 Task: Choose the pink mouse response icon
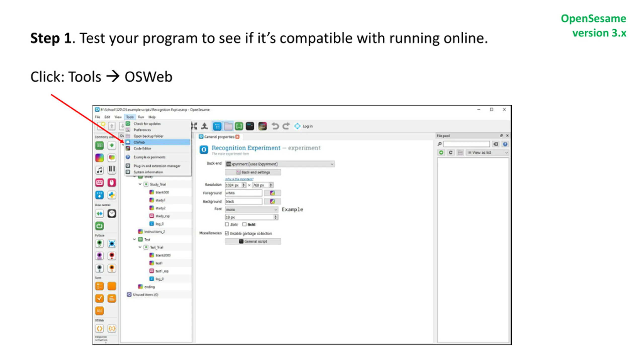[x=112, y=183]
